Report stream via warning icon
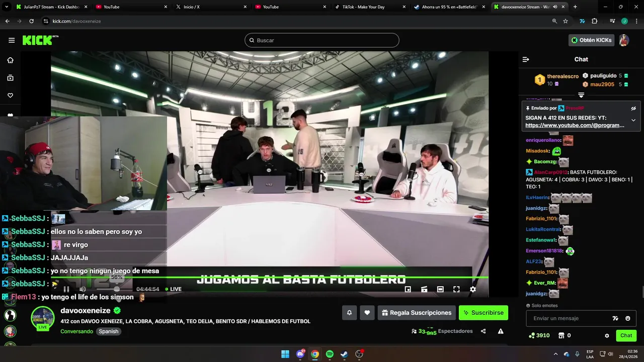 [x=501, y=331]
